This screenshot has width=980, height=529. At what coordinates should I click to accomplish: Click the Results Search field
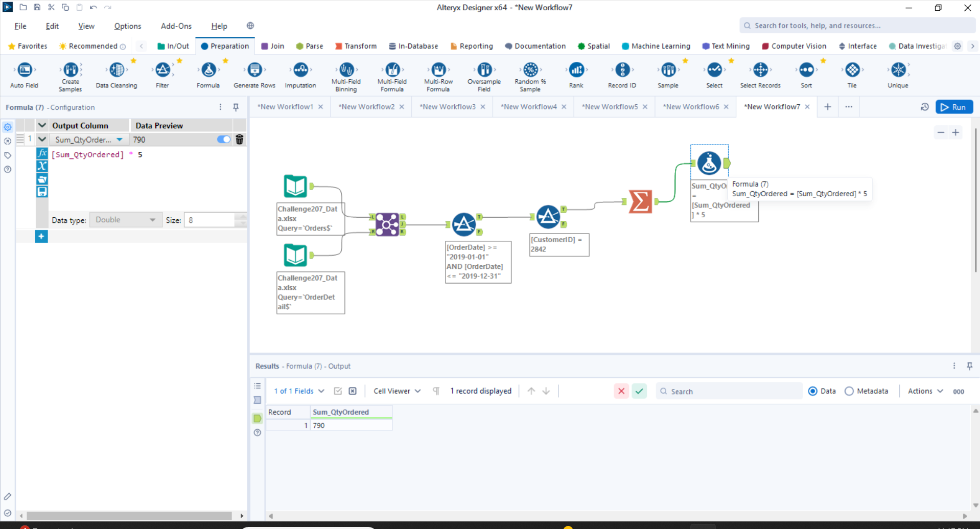[x=730, y=391]
